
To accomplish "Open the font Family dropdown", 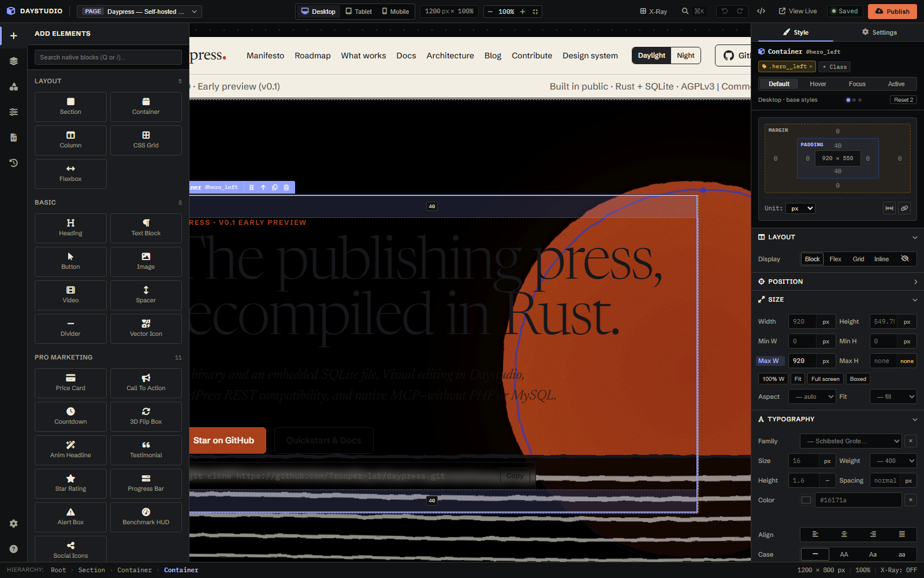I will [x=850, y=441].
